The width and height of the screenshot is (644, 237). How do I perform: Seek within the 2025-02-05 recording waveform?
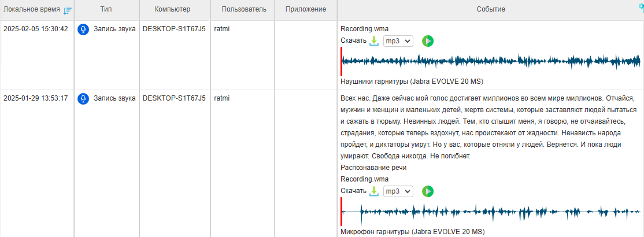click(x=491, y=61)
